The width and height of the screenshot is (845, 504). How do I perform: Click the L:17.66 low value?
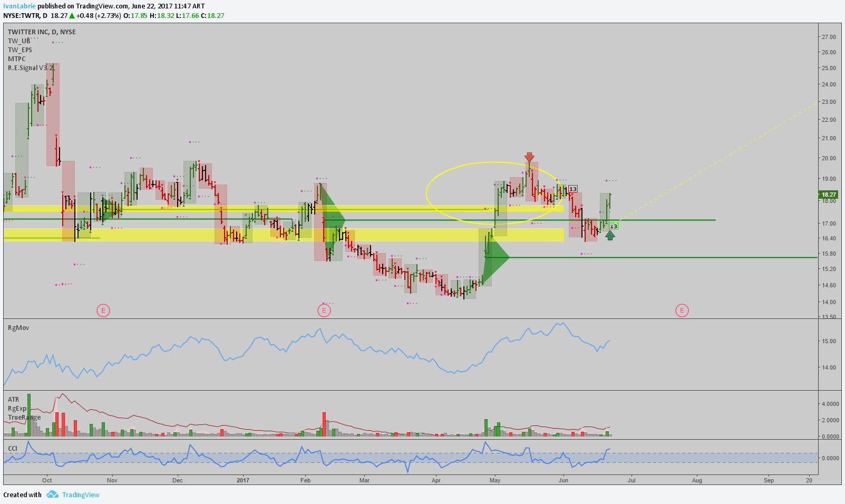(187, 16)
